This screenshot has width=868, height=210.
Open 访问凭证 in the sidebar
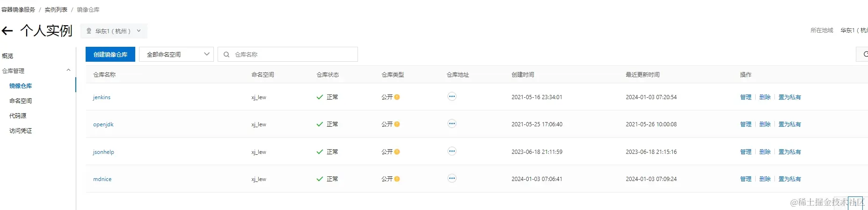click(21, 130)
